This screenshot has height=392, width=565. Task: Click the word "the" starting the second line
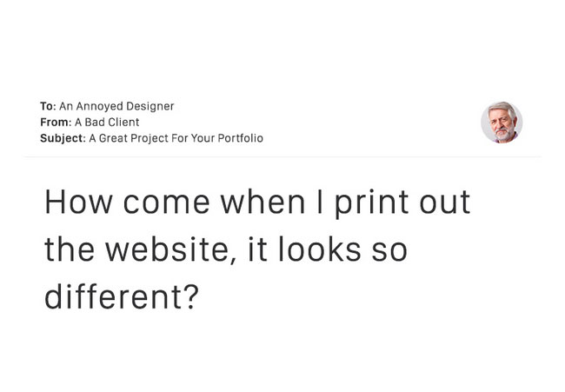pyautogui.click(x=70, y=249)
